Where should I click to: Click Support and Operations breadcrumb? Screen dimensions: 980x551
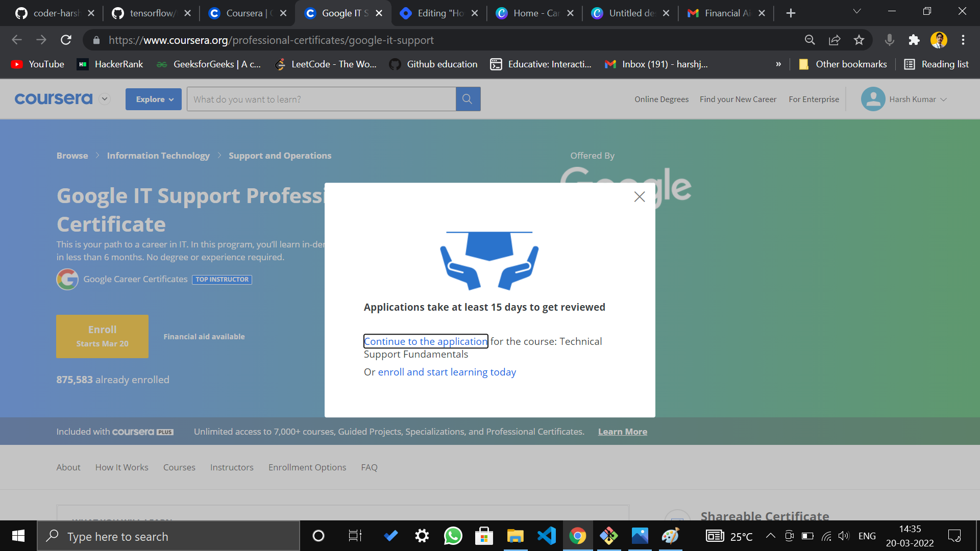(280, 156)
